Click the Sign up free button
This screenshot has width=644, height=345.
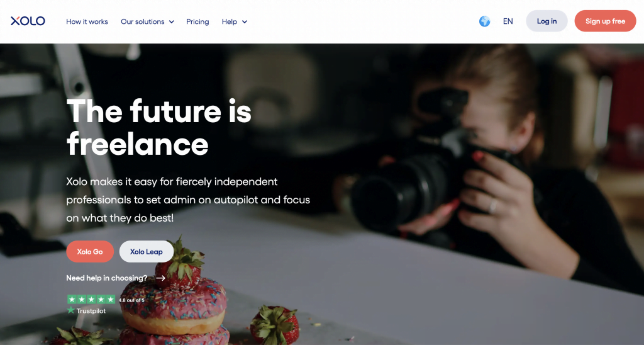pyautogui.click(x=606, y=21)
